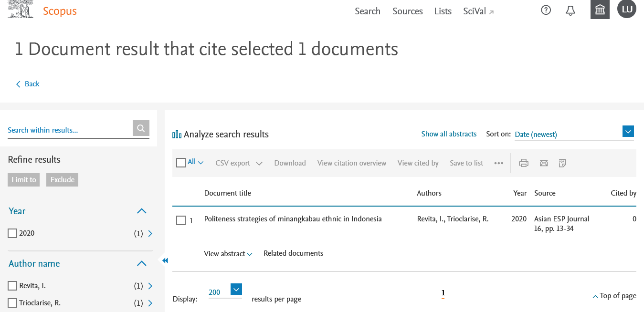Open the notifications bell icon
The image size is (644, 312).
tap(570, 10)
